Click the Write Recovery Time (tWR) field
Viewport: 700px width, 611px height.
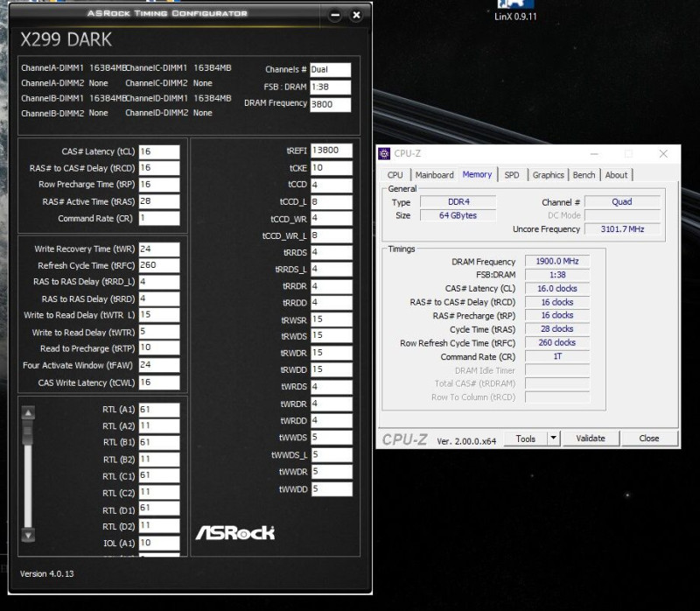click(159, 249)
